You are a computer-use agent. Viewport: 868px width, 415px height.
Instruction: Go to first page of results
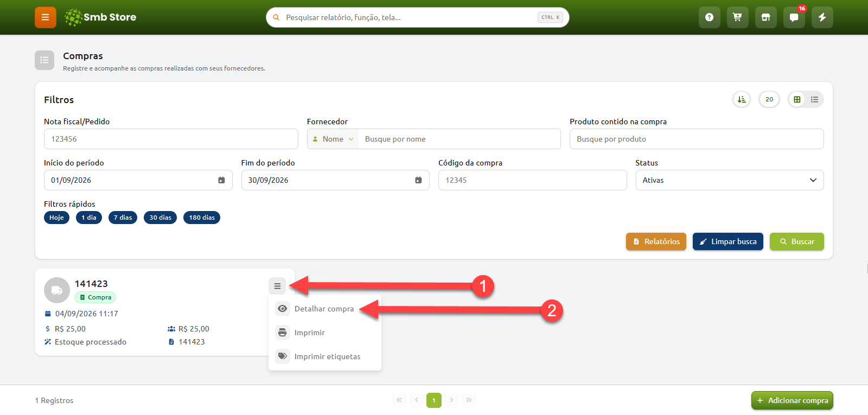pos(399,400)
